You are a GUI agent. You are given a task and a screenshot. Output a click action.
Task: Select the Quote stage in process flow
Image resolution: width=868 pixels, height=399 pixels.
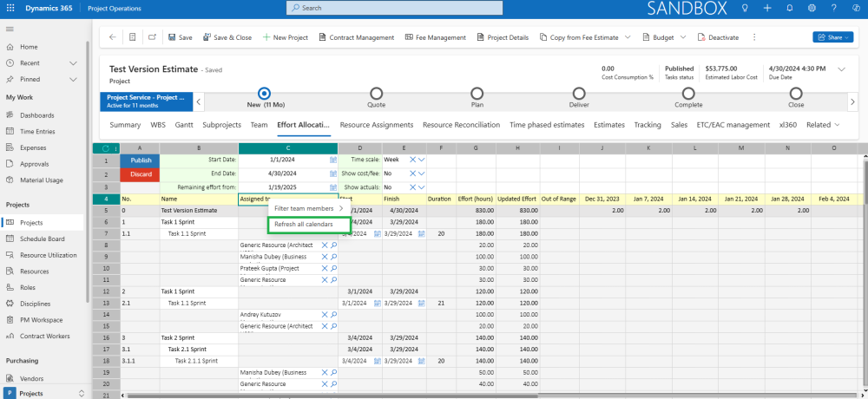pyautogui.click(x=376, y=94)
